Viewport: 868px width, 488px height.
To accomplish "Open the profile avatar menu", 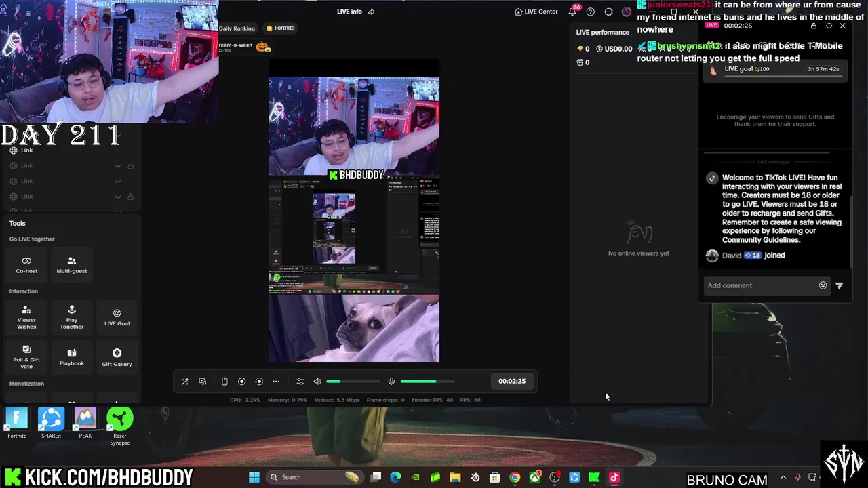I will [x=626, y=12].
